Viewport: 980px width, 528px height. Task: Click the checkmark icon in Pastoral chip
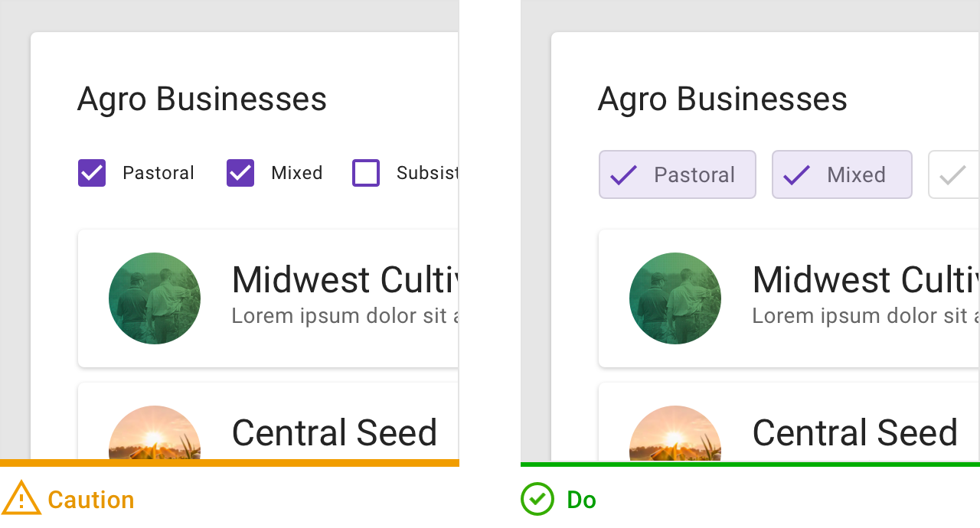pos(623,175)
